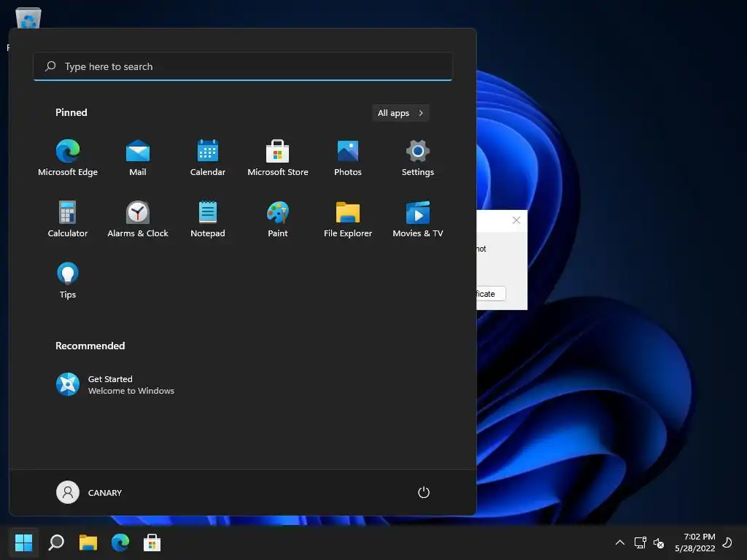Click the Pinned section heading
This screenshot has height=560, width=747.
(x=71, y=112)
